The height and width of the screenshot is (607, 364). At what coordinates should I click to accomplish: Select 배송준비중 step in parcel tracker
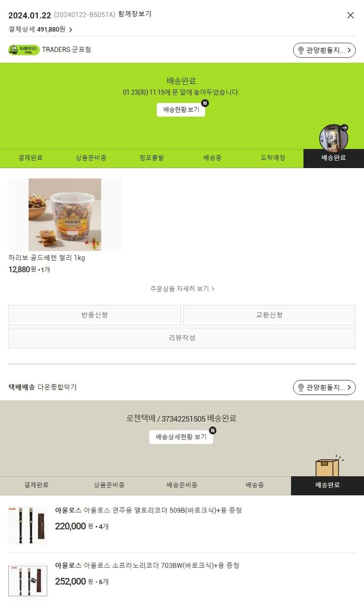coord(182,486)
